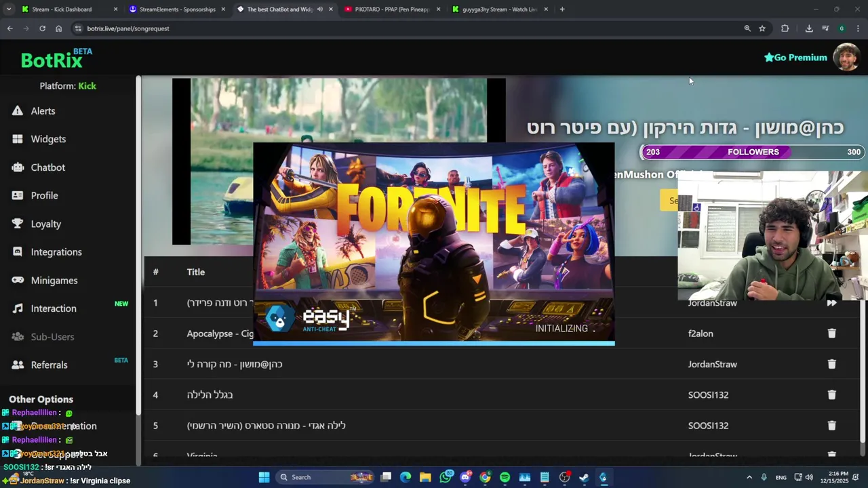Go to the Profile page
The height and width of the screenshot is (488, 868).
click(44, 195)
